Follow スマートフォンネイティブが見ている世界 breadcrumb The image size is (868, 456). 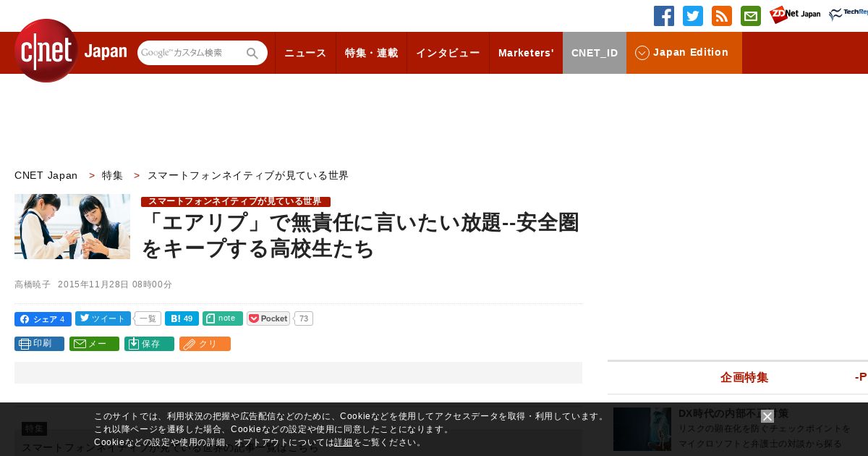pos(248,175)
